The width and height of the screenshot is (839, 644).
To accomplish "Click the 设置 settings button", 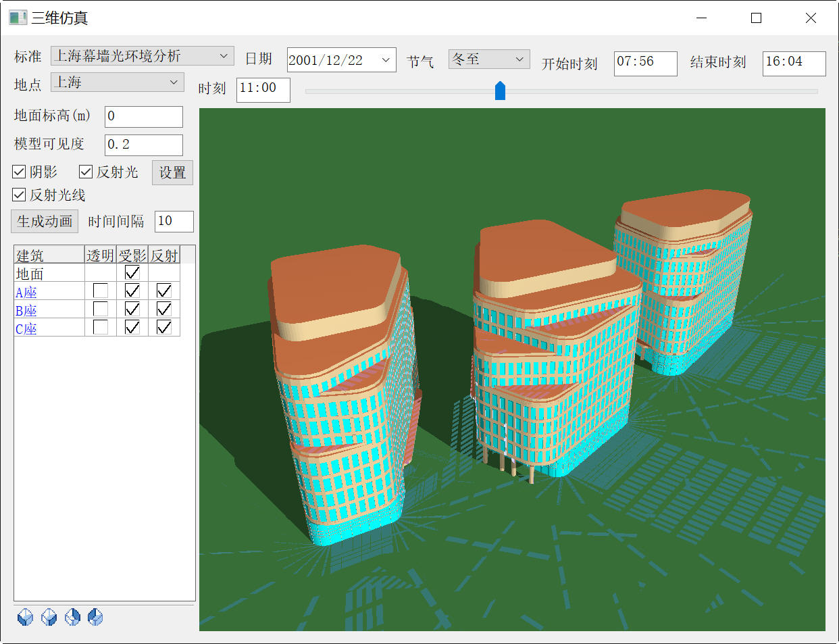I will (x=172, y=172).
